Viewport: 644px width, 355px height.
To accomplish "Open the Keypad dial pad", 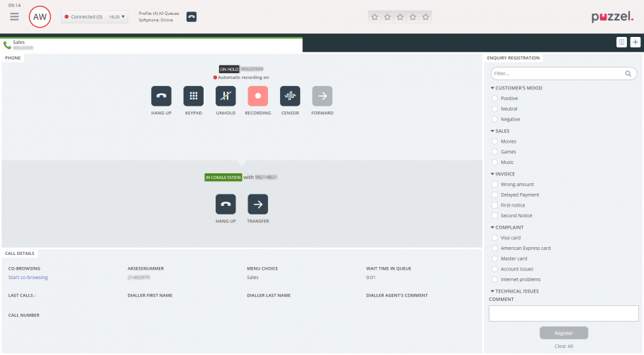I will pos(194,96).
